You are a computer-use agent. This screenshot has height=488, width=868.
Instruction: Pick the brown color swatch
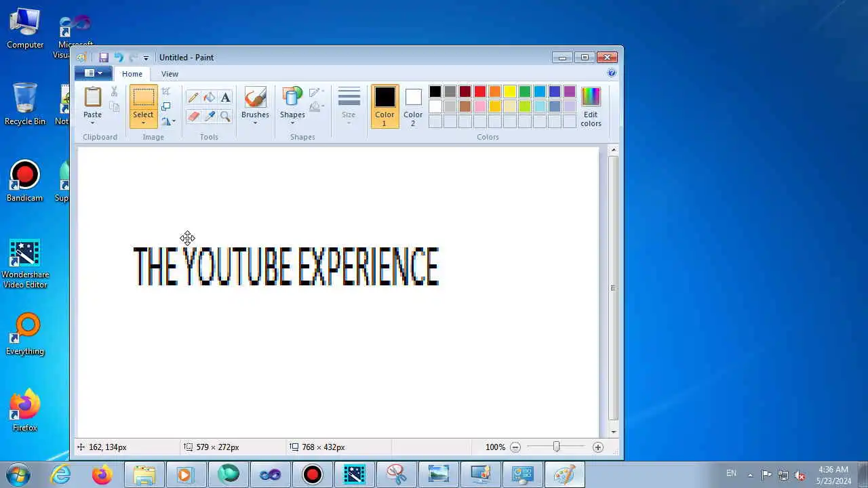[x=465, y=106]
